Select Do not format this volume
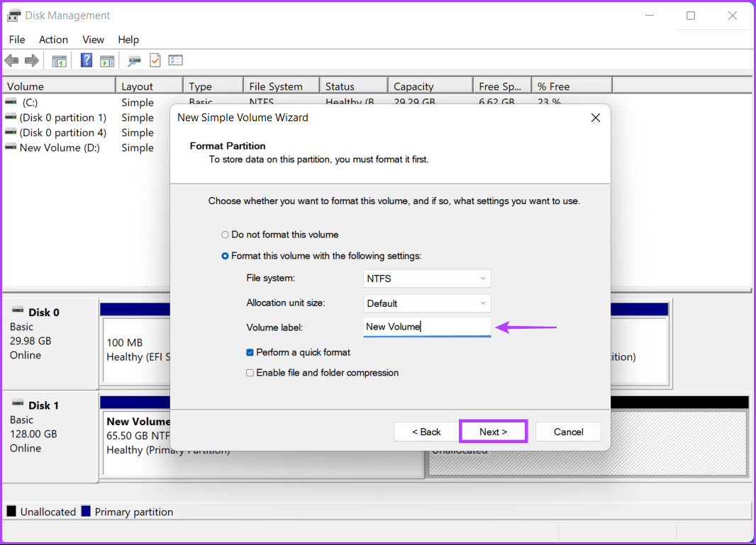 click(x=279, y=235)
